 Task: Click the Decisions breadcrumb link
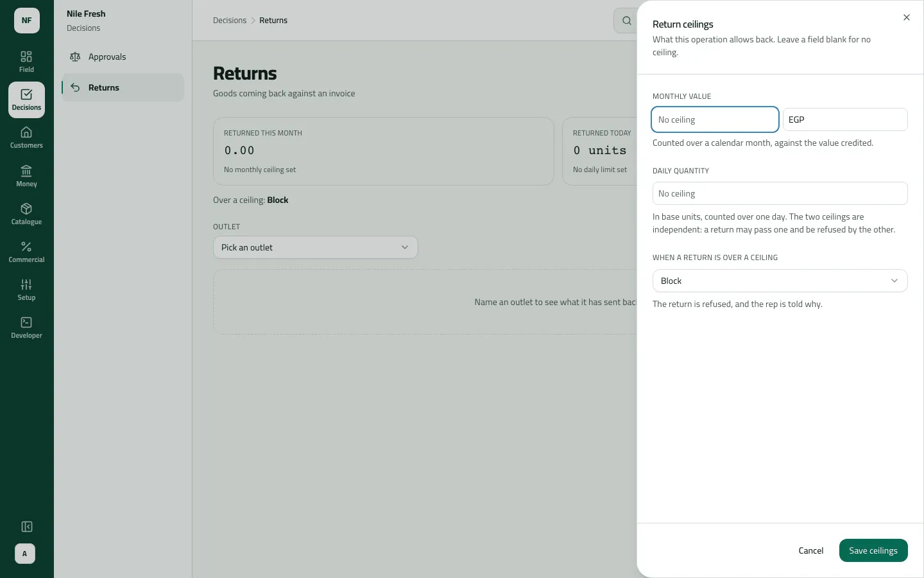[230, 21]
